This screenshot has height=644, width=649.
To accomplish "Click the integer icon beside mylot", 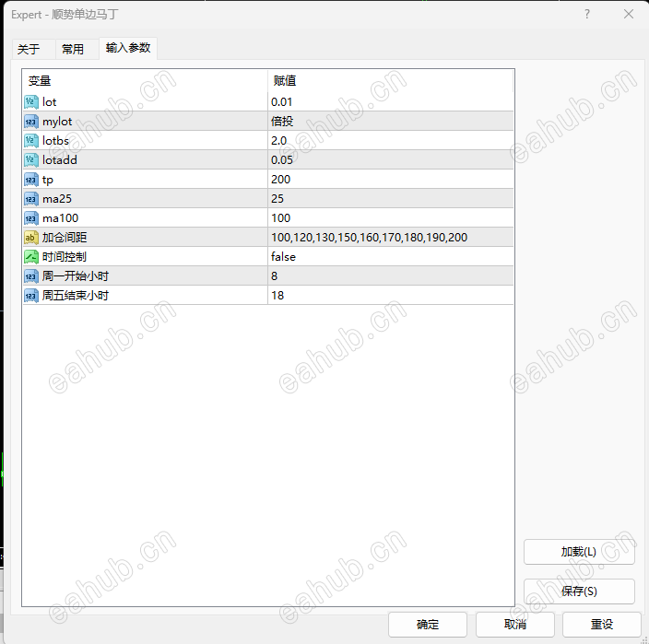I will click(31, 122).
